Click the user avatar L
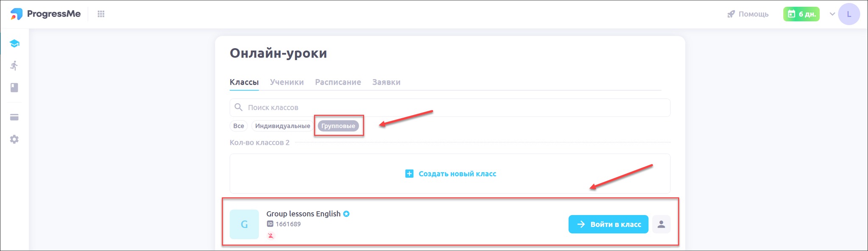Image resolution: width=868 pixels, height=251 pixels. tap(849, 14)
